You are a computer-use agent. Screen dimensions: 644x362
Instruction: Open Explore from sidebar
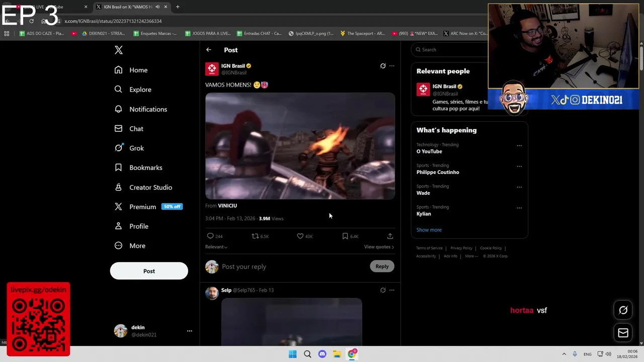[133, 89]
